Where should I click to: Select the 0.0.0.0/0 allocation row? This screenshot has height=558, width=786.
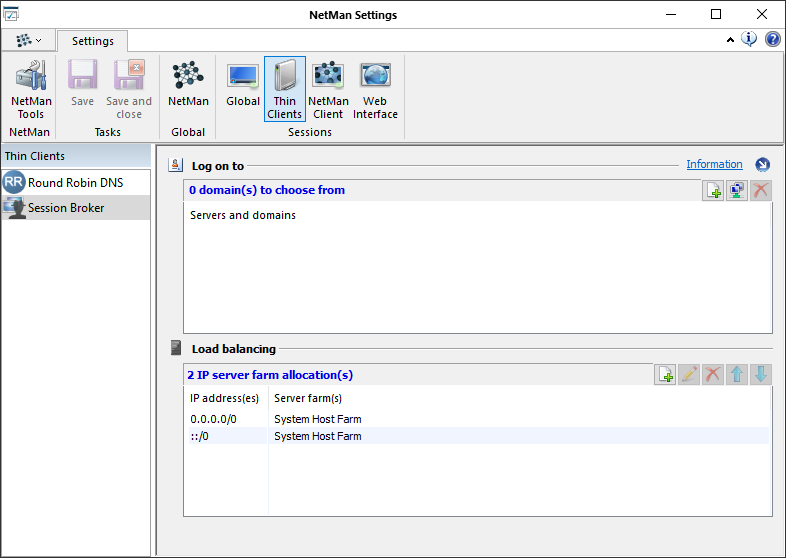213,419
